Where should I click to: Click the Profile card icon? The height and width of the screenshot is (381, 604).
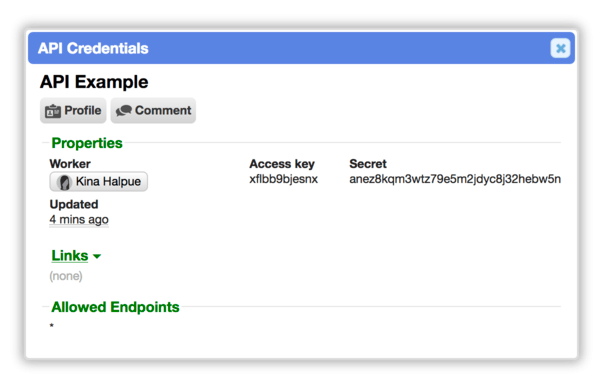point(53,111)
